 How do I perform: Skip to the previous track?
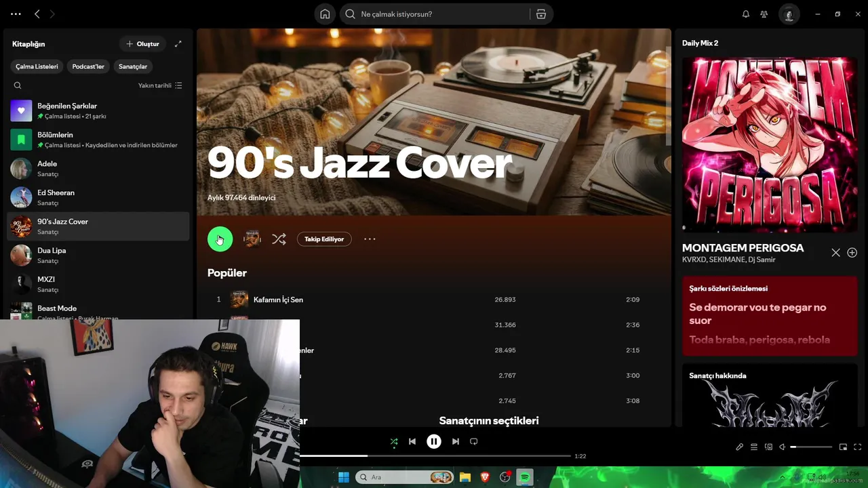[x=412, y=442]
